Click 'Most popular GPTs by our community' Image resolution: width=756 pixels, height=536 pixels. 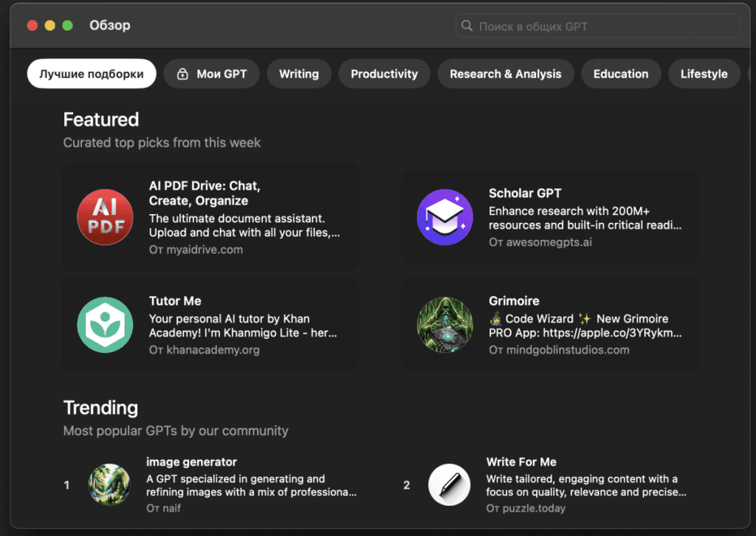[x=176, y=430]
